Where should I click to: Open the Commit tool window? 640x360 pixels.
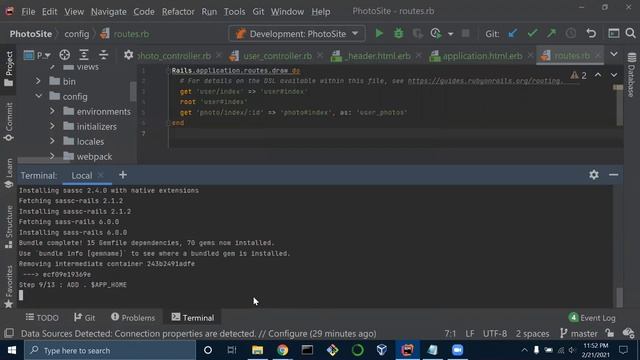click(9, 122)
